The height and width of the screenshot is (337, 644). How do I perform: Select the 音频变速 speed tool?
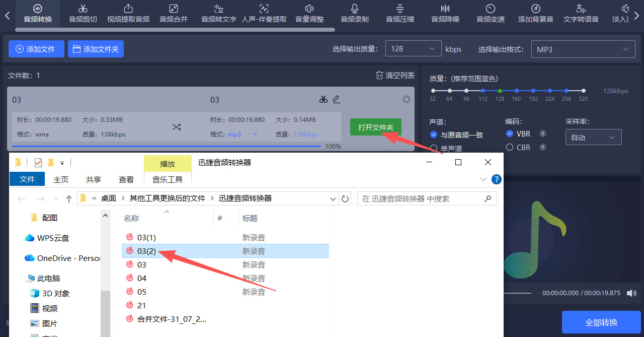click(x=491, y=14)
